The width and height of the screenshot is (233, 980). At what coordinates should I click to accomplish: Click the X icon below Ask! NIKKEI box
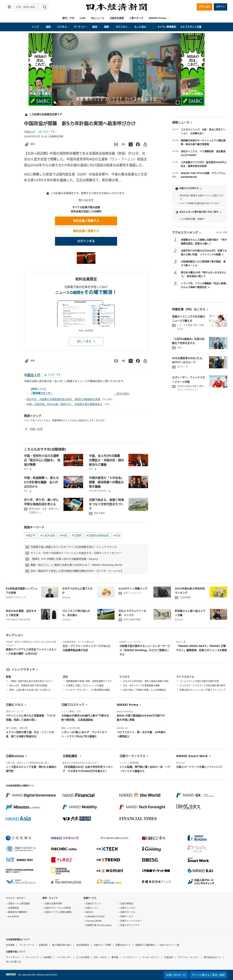click(x=130, y=361)
